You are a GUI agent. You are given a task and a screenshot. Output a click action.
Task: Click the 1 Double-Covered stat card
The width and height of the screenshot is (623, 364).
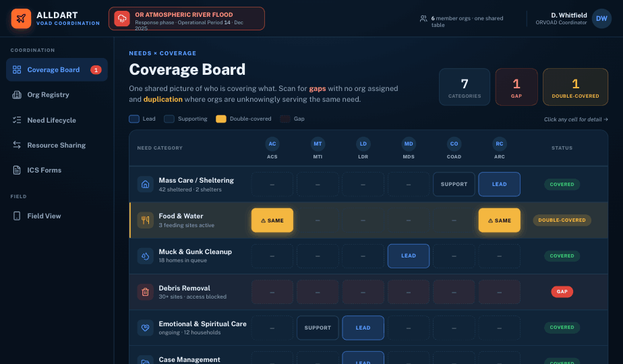pyautogui.click(x=575, y=87)
